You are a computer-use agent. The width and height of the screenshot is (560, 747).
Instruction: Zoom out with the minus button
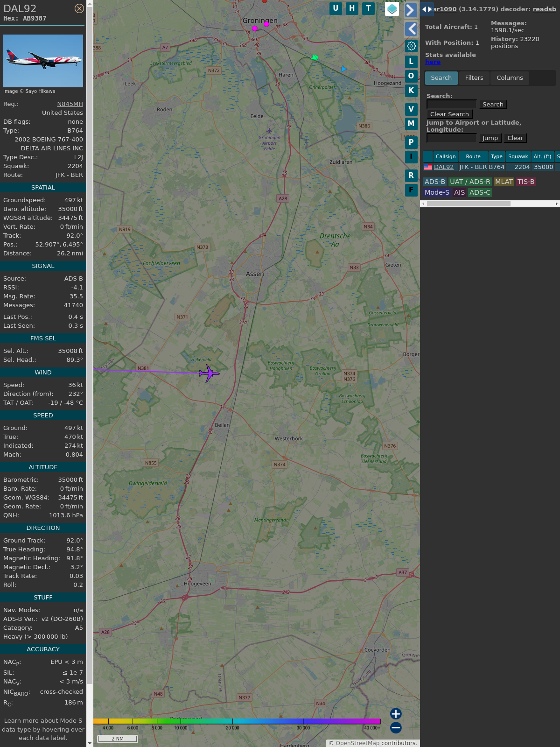(x=396, y=727)
